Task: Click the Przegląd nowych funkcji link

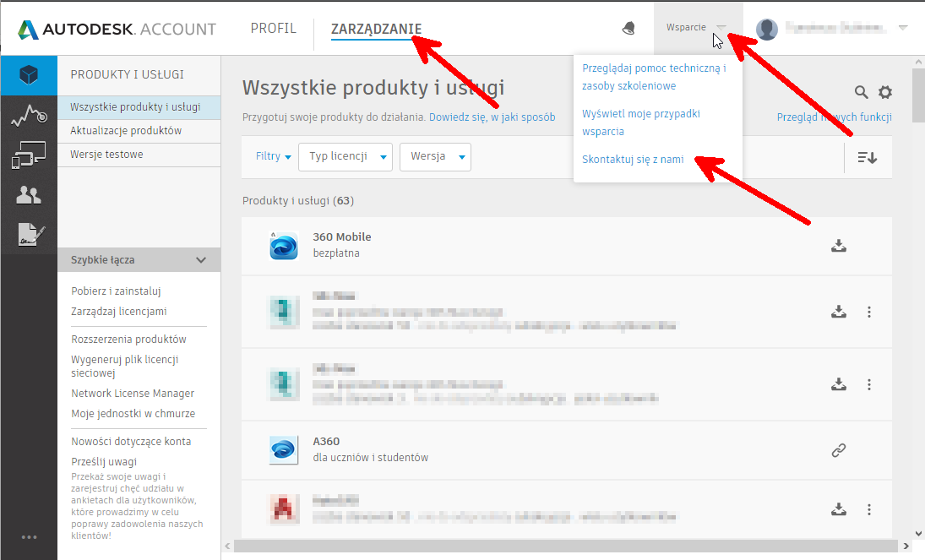Action: (834, 117)
